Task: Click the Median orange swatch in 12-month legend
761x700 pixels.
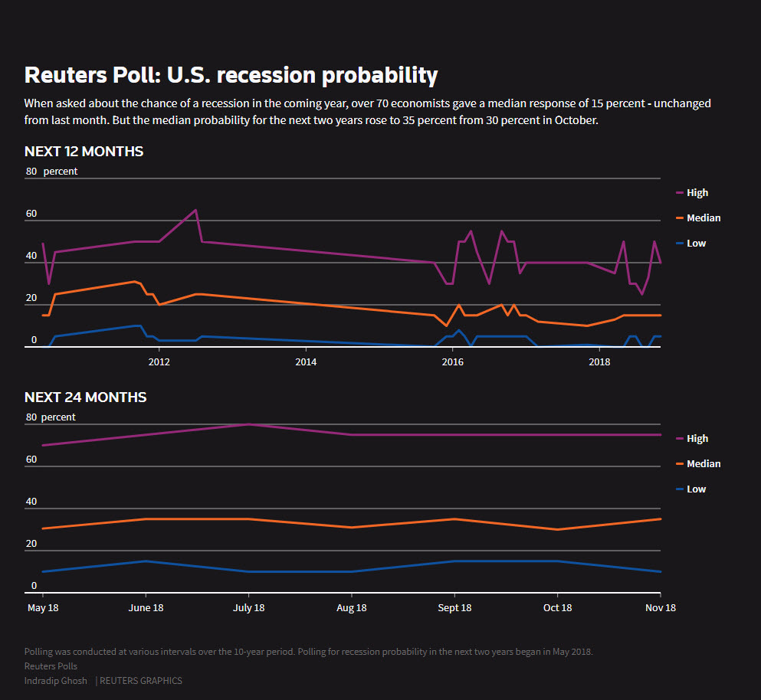Action: (680, 218)
